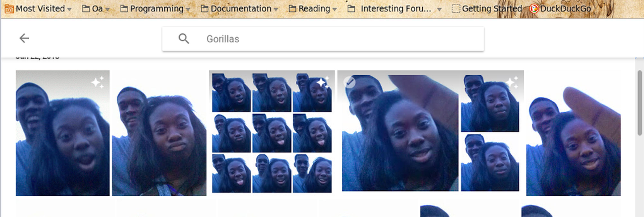
Task: Open the collage with two stacked small frames
Action: [431, 133]
